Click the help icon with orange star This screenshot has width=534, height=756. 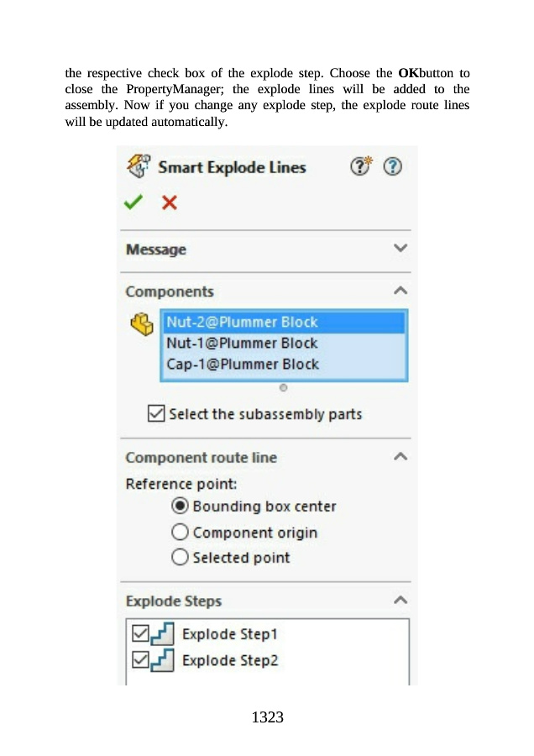[361, 166]
